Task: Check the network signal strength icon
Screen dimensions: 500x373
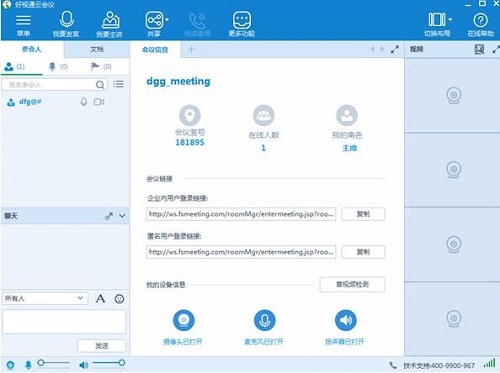Action: tap(489, 363)
